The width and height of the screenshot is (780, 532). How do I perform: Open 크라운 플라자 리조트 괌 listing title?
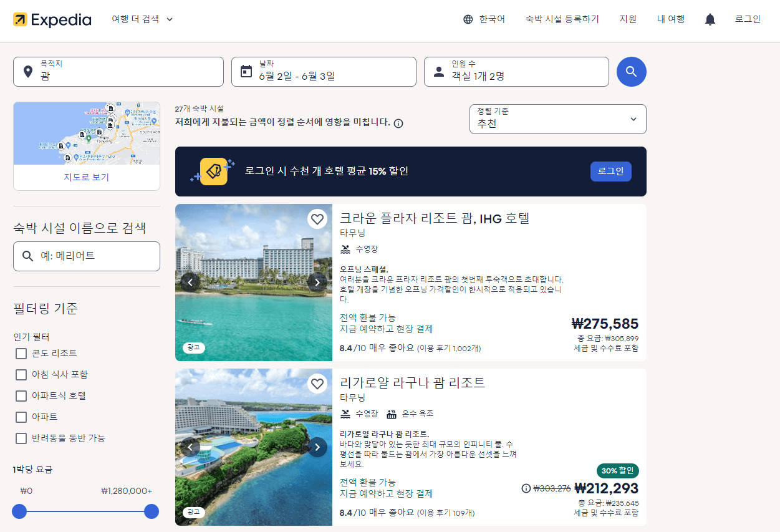point(435,218)
